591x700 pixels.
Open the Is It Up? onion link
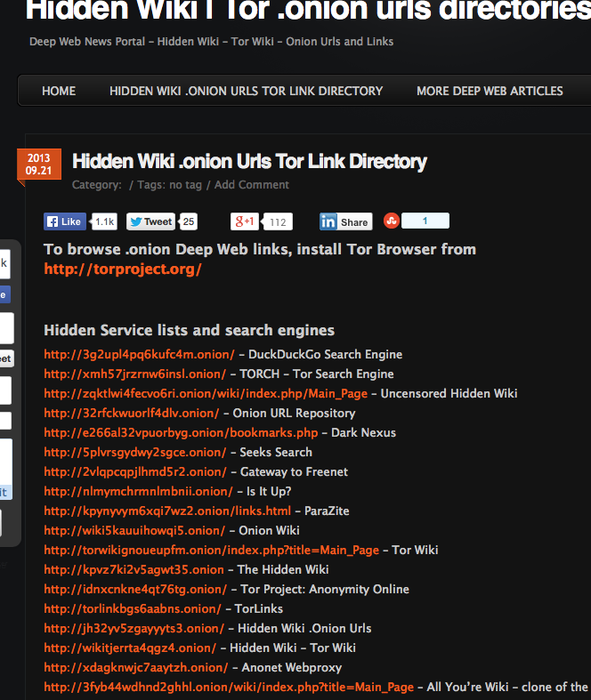coord(138,492)
